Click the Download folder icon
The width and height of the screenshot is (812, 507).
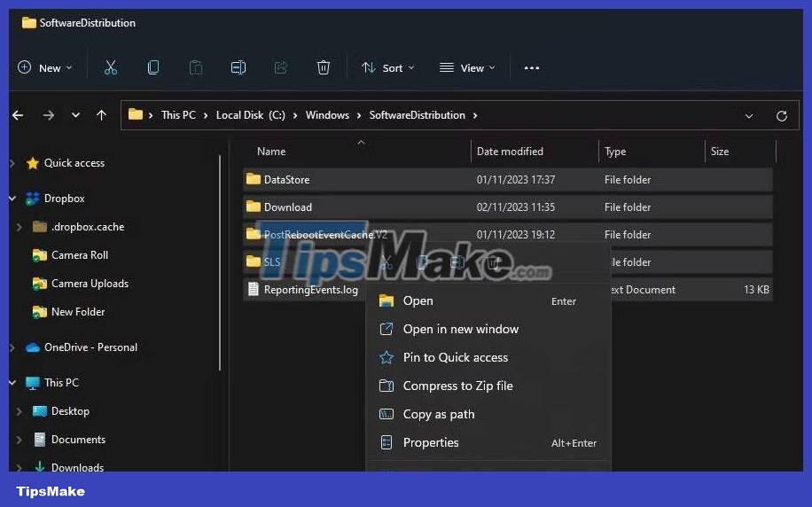tap(254, 207)
